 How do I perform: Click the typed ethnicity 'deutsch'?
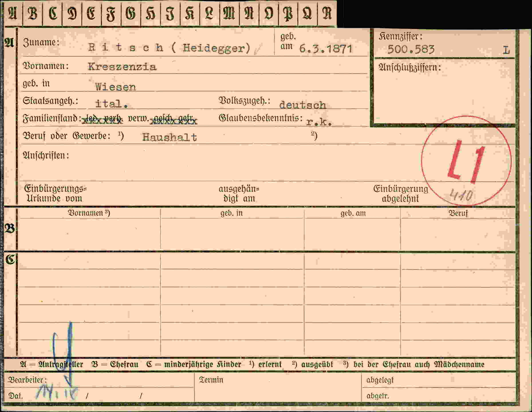click(303, 105)
